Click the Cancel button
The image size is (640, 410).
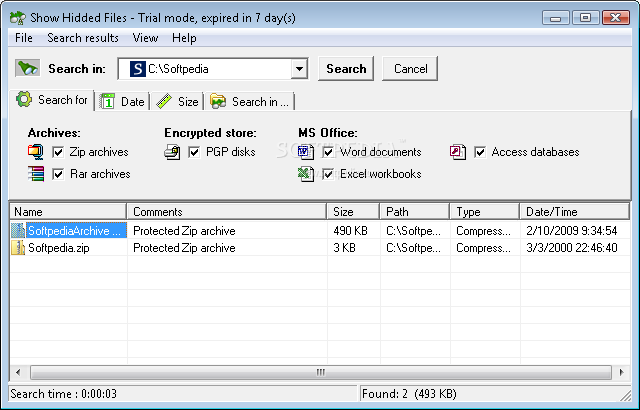(x=410, y=69)
